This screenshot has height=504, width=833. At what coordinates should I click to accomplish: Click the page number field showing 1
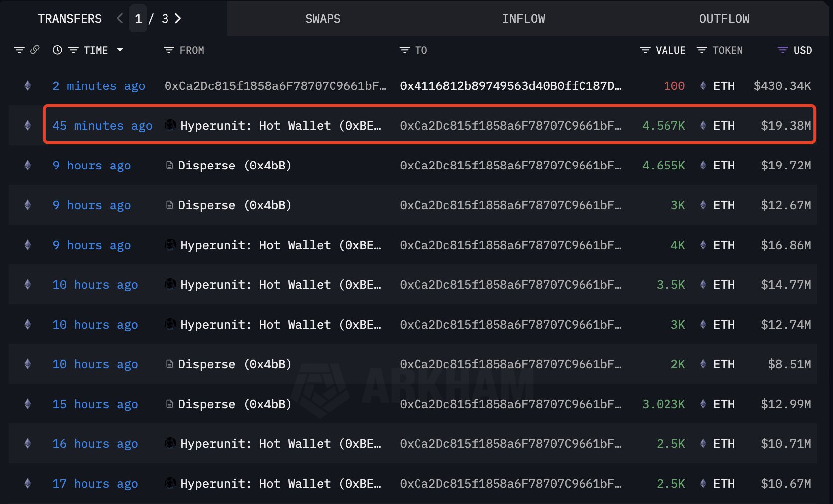tap(138, 18)
